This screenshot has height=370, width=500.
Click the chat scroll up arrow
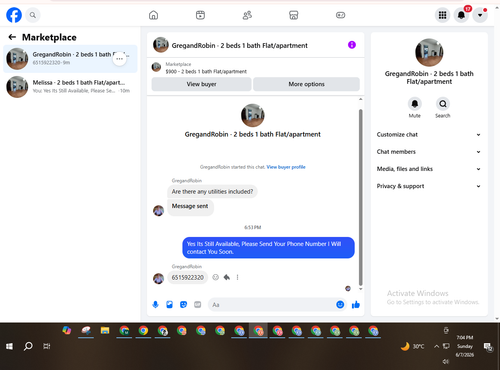[x=360, y=99]
